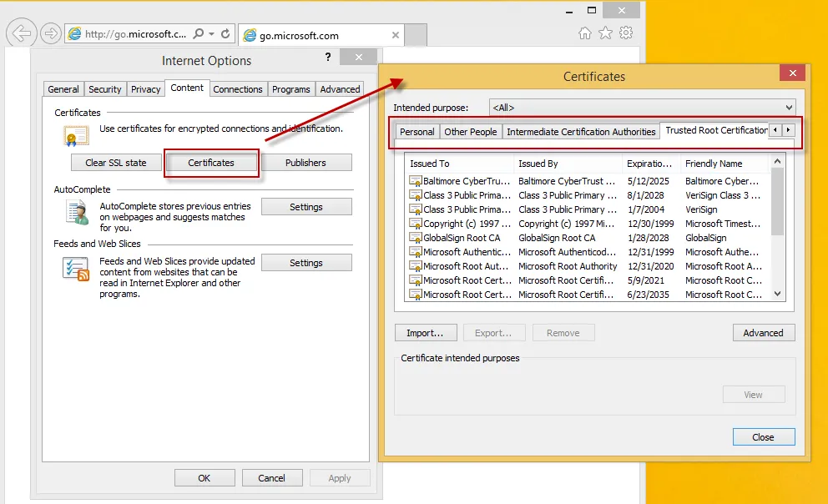Select Microsoft Root Authority certificate icon

click(x=415, y=266)
